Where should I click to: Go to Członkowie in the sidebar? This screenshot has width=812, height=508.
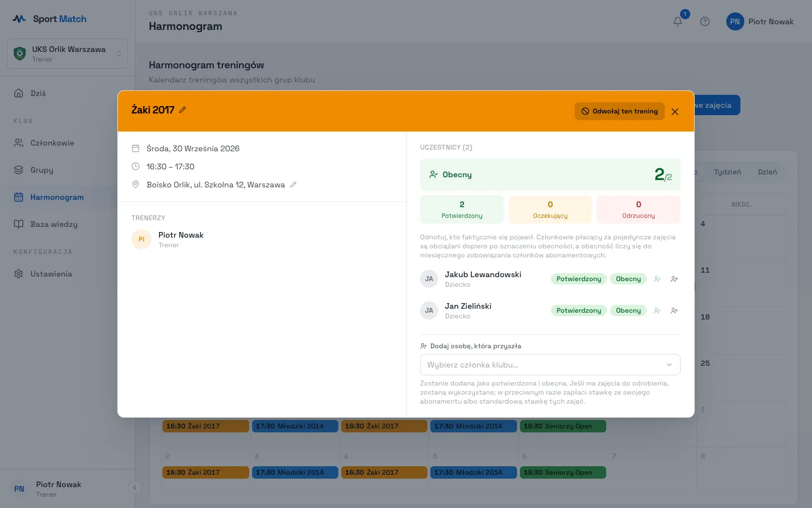[68, 143]
